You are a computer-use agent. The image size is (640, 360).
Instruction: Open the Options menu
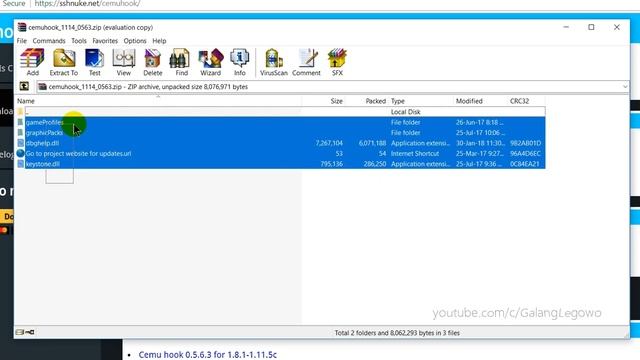pos(135,41)
